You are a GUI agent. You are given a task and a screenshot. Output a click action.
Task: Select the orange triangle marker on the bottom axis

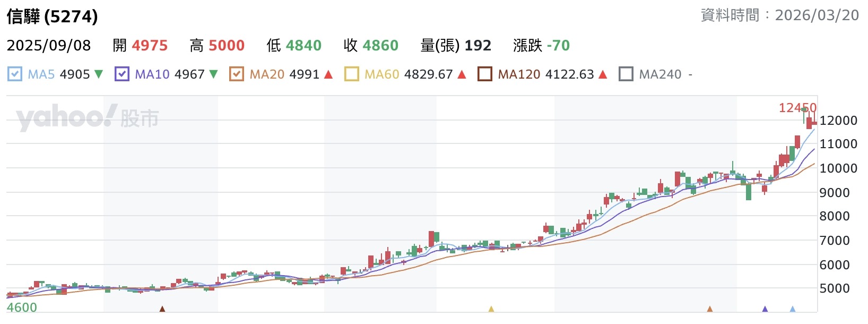click(710, 309)
